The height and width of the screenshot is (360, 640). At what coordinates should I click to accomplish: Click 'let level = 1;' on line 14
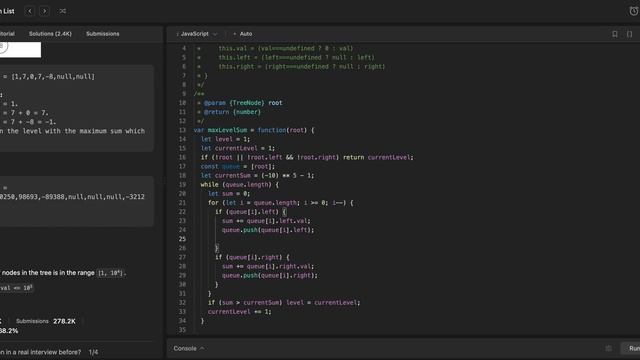click(x=225, y=139)
